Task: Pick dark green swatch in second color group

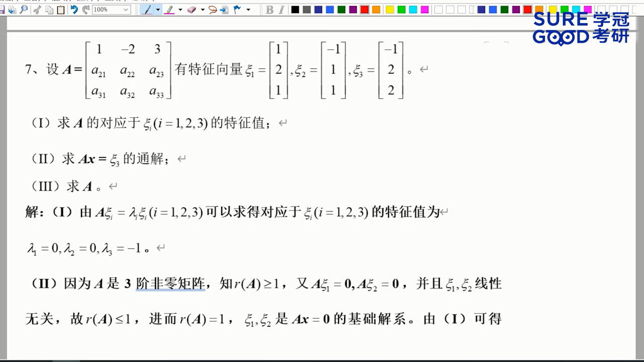Action: [505, 10]
